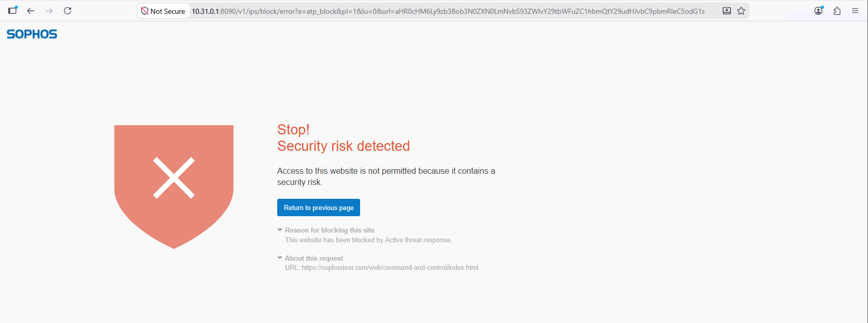Collapse the Reason for blocking this site section
Viewport: 868px width, 323px height.
coord(330,230)
